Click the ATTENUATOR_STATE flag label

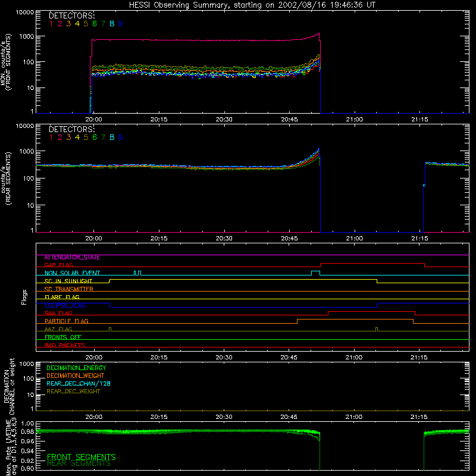tap(72, 258)
